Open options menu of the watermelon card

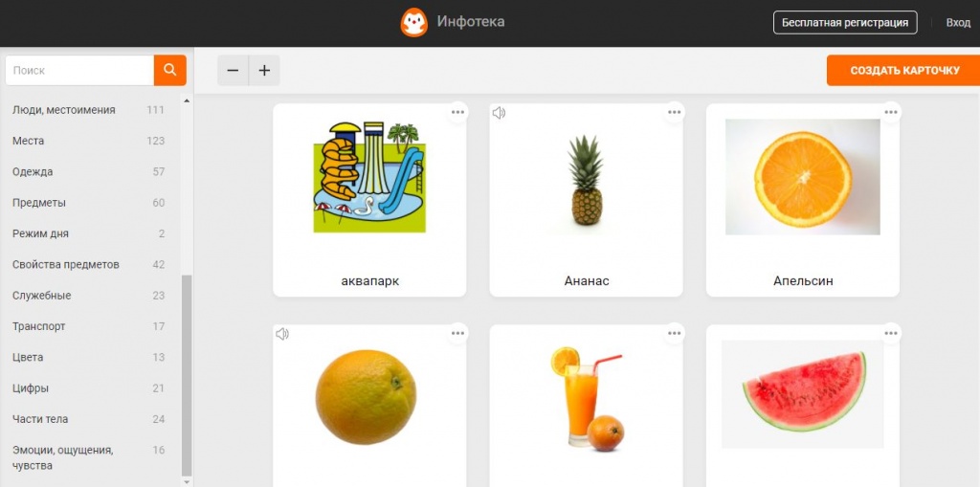891,333
